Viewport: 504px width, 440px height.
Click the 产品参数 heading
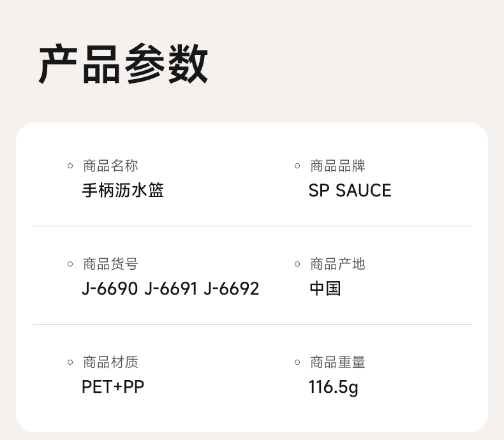pyautogui.click(x=124, y=64)
